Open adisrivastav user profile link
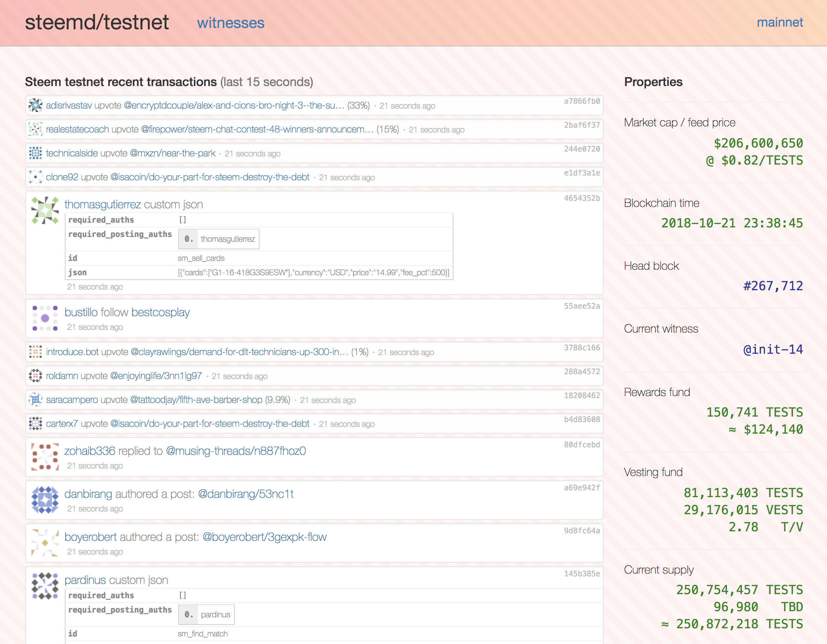Viewport: 827px width, 644px height. coord(69,105)
